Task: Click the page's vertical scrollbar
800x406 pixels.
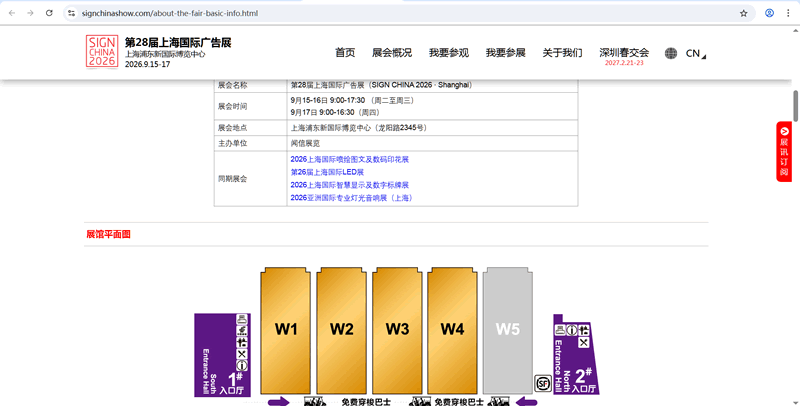Action: point(796,104)
